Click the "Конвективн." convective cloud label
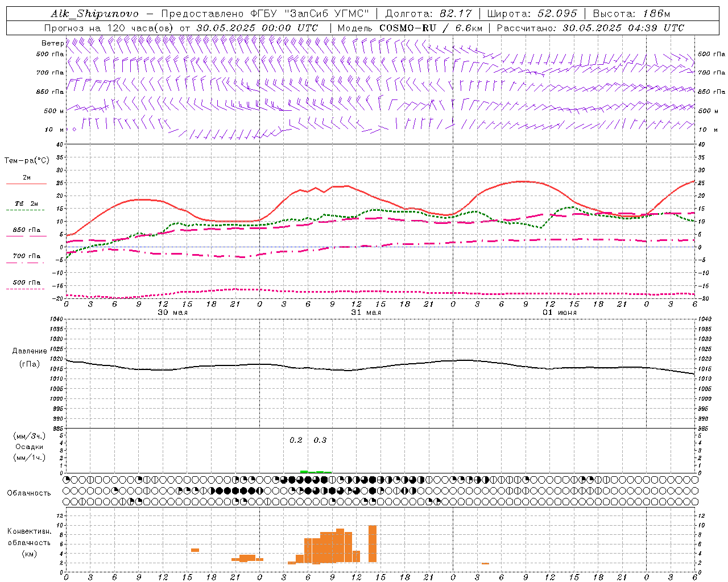Screen dimensions: 728x582 click(x=30, y=531)
